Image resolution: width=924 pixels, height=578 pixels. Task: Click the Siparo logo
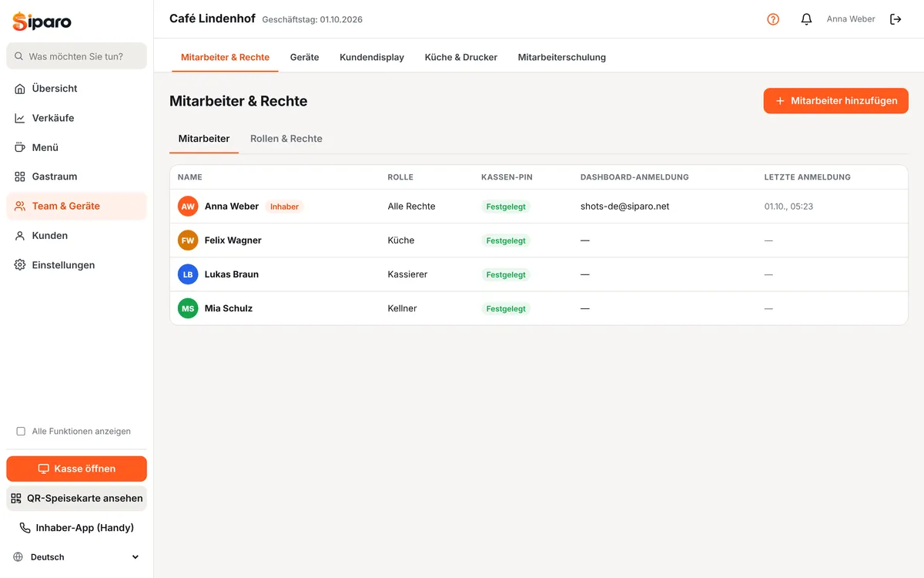pos(42,21)
